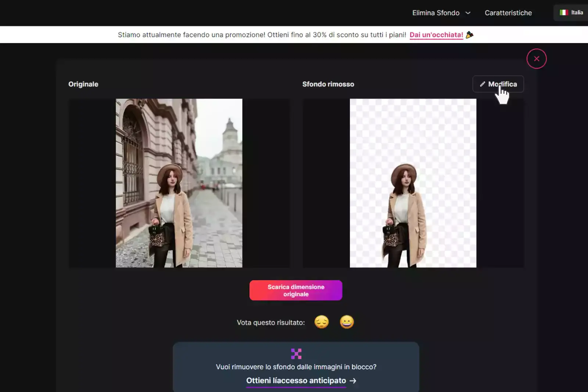Click the Vota questo risultato label
The image size is (588, 392).
[x=271, y=322]
